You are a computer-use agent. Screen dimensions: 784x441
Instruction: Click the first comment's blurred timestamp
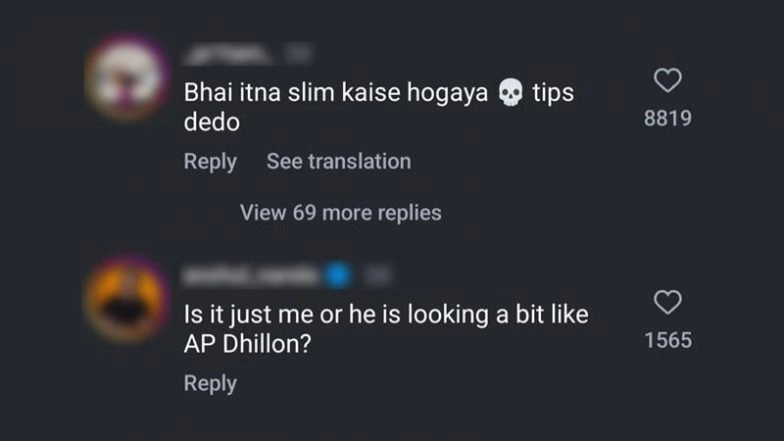(x=298, y=54)
